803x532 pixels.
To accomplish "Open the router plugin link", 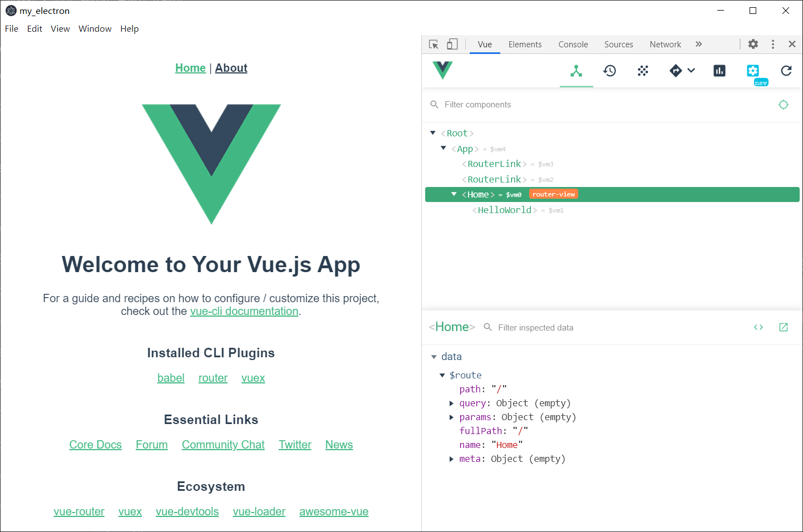I will click(x=213, y=378).
